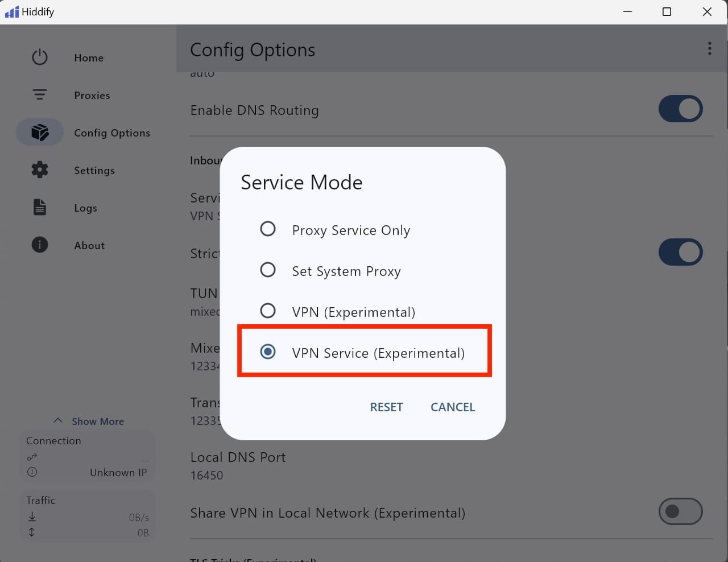Open the Local DNS Port setting
The width and height of the screenshot is (728, 562).
238,465
